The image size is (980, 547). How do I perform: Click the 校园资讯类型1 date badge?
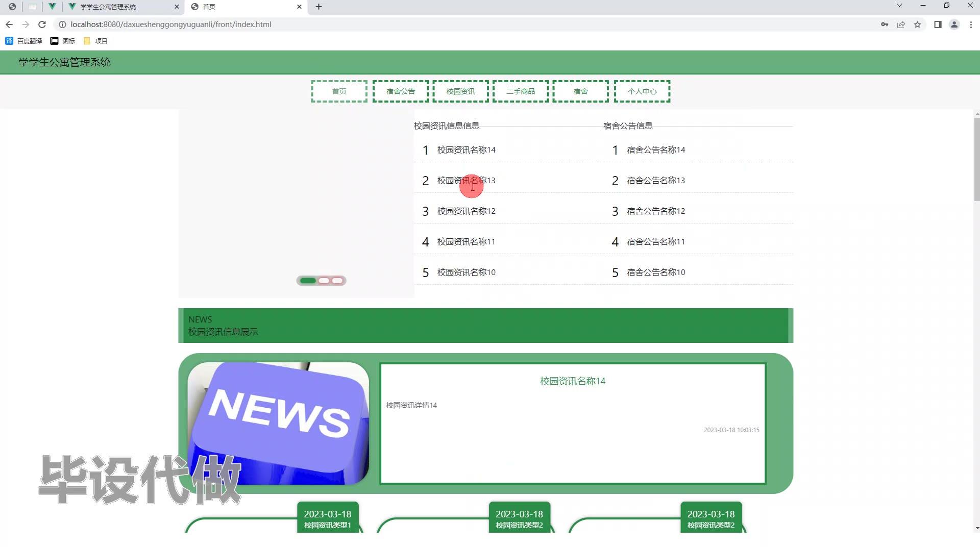click(x=328, y=518)
